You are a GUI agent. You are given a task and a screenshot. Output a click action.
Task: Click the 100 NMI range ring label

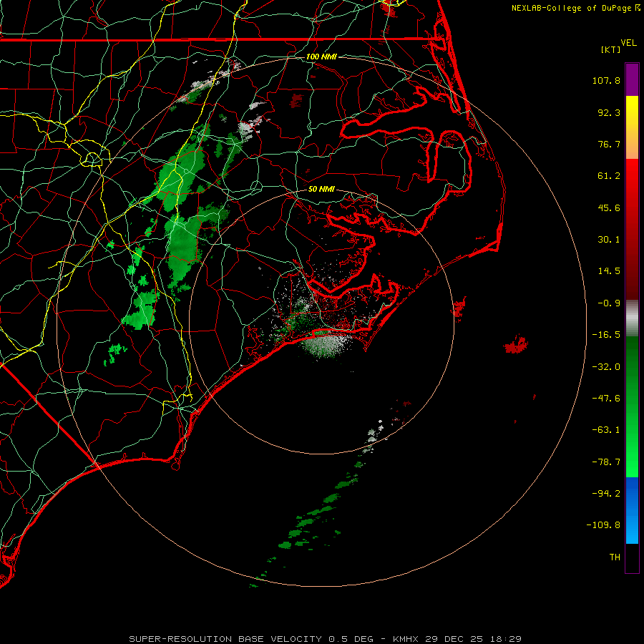coord(321,57)
